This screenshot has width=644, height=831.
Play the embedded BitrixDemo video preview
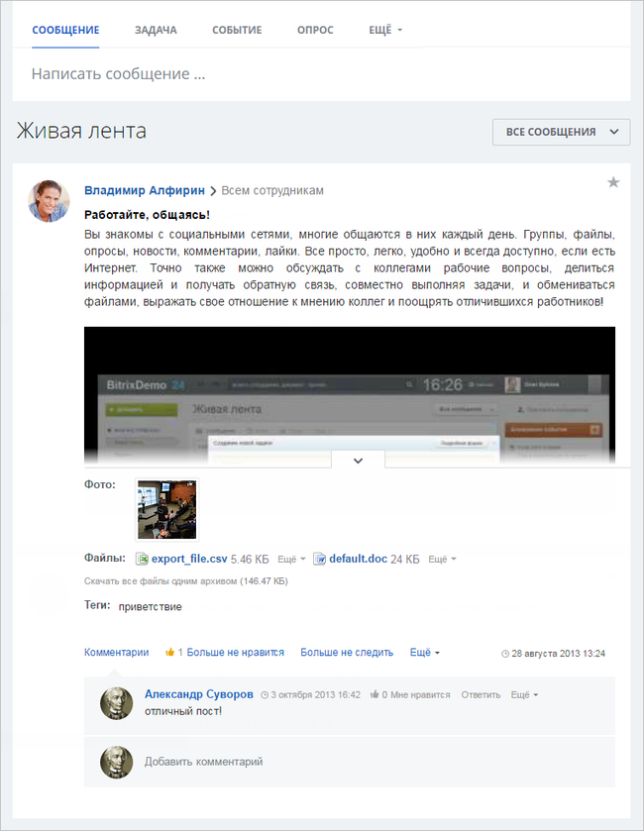click(x=350, y=395)
